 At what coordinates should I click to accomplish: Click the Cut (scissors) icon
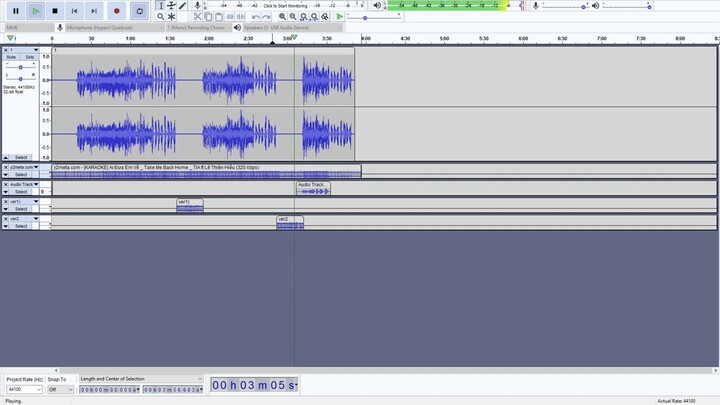click(x=197, y=17)
